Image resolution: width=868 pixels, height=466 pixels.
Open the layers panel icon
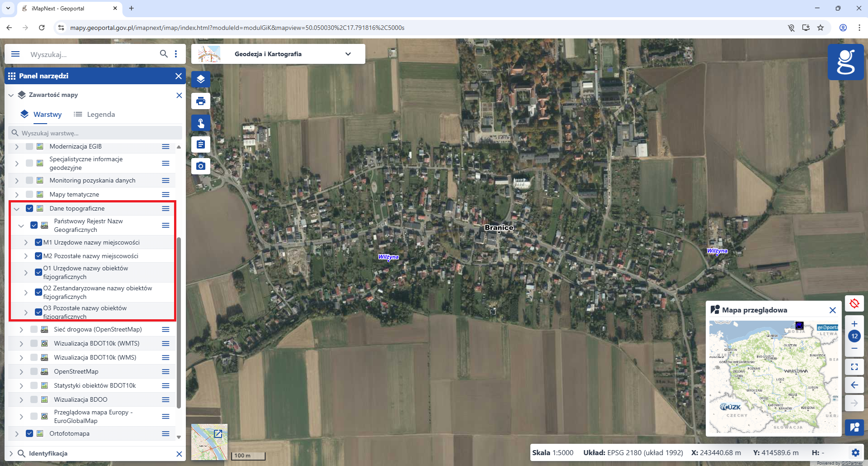tap(200, 79)
